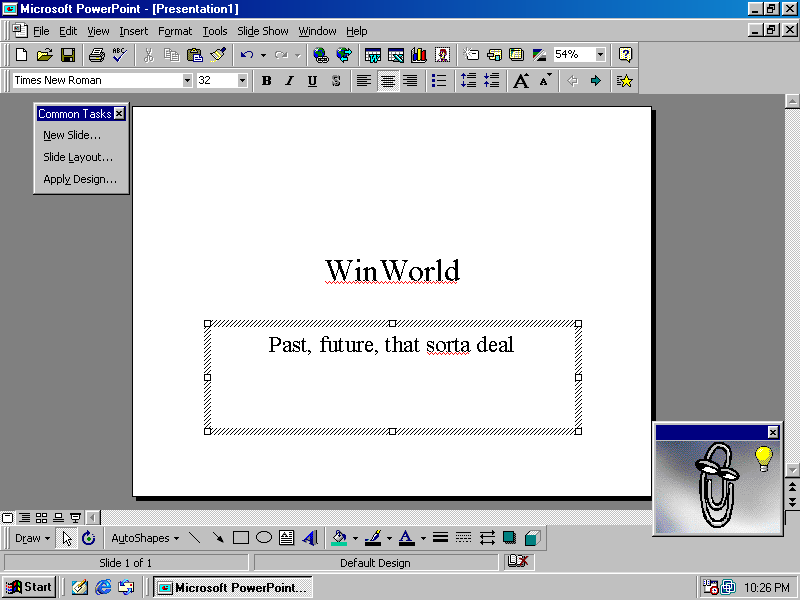Expand the fill color options arrow
This screenshot has width=800, height=600.
pyautogui.click(x=355, y=538)
